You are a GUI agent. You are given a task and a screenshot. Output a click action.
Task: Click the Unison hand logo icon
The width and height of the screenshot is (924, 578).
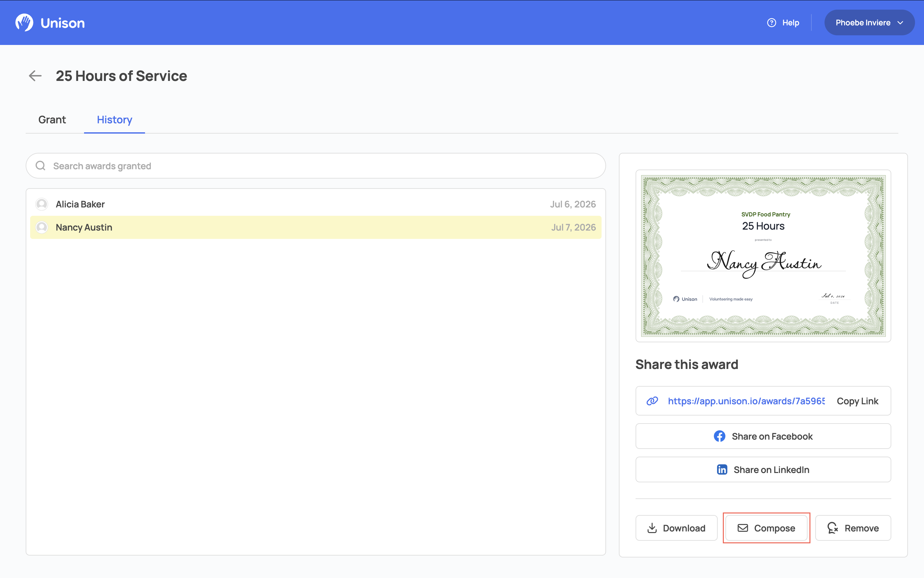point(24,22)
